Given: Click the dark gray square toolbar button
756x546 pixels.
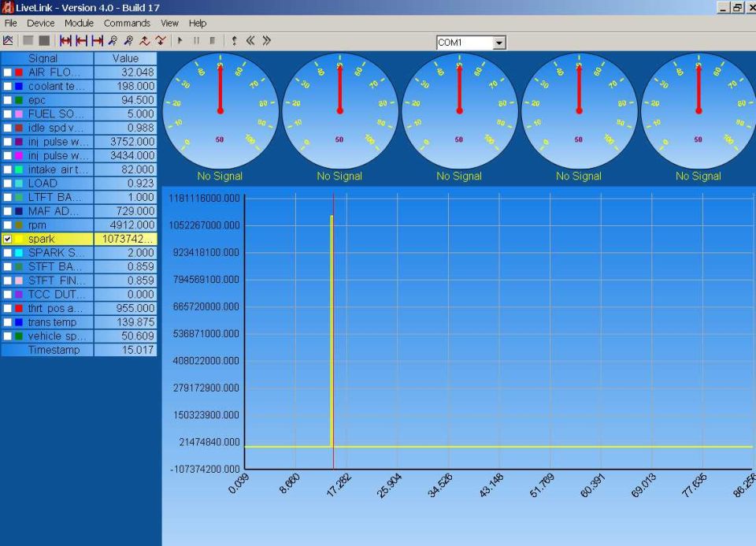Looking at the screenshot, I should 44,41.
